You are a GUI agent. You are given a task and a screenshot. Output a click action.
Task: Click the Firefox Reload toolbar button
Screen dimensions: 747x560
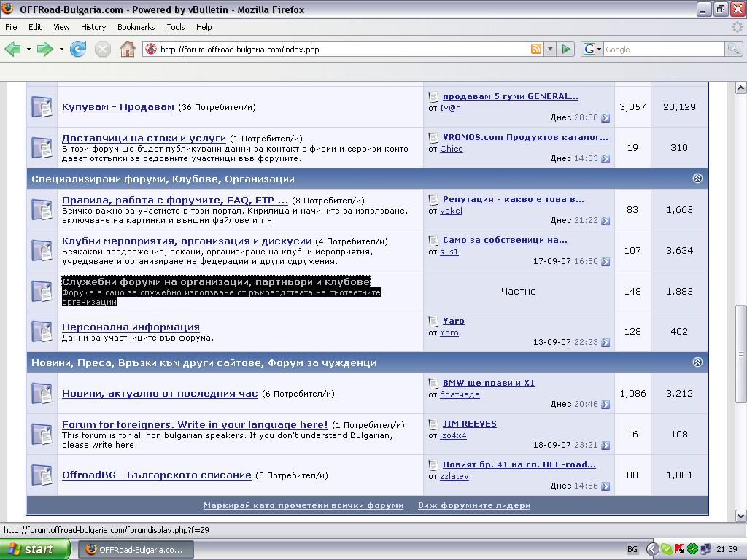(x=78, y=49)
